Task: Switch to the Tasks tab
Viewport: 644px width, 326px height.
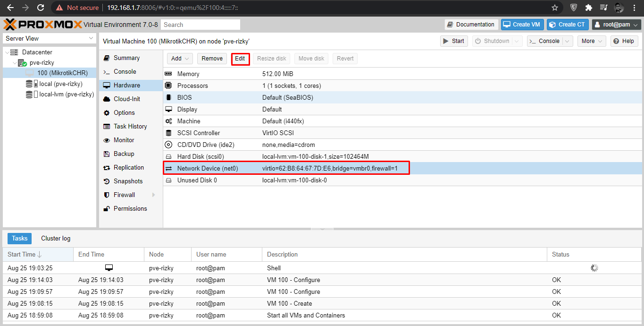Action: click(19, 239)
